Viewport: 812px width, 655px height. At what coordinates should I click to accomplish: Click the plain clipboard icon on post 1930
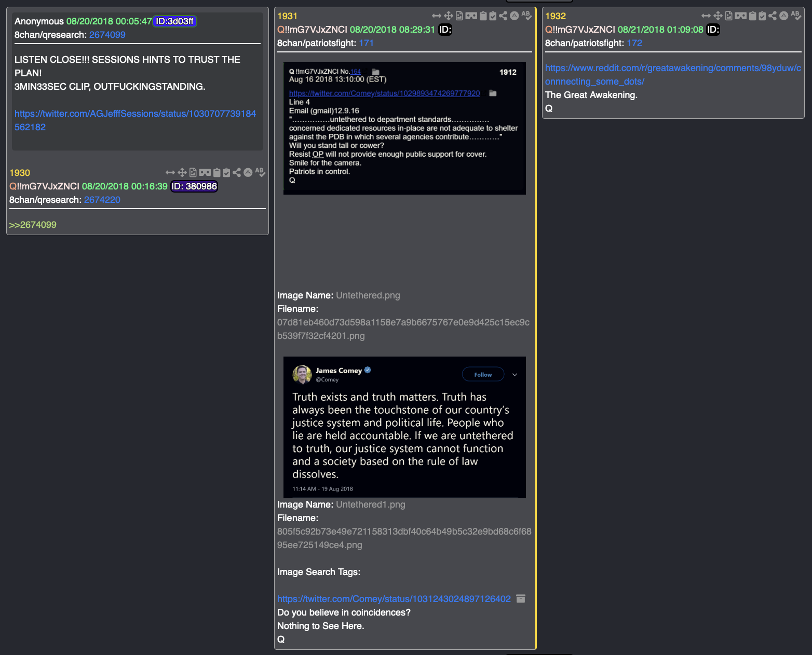(x=218, y=173)
